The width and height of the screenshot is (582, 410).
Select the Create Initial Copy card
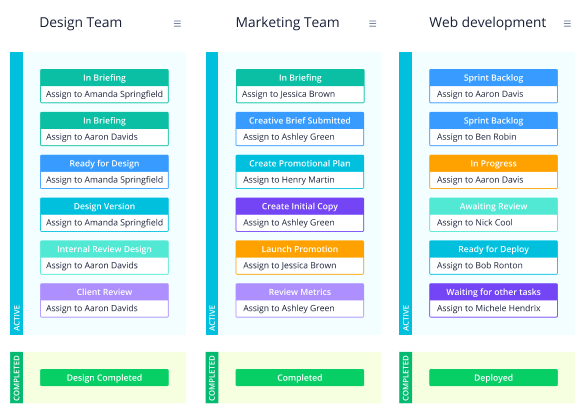[x=300, y=214]
